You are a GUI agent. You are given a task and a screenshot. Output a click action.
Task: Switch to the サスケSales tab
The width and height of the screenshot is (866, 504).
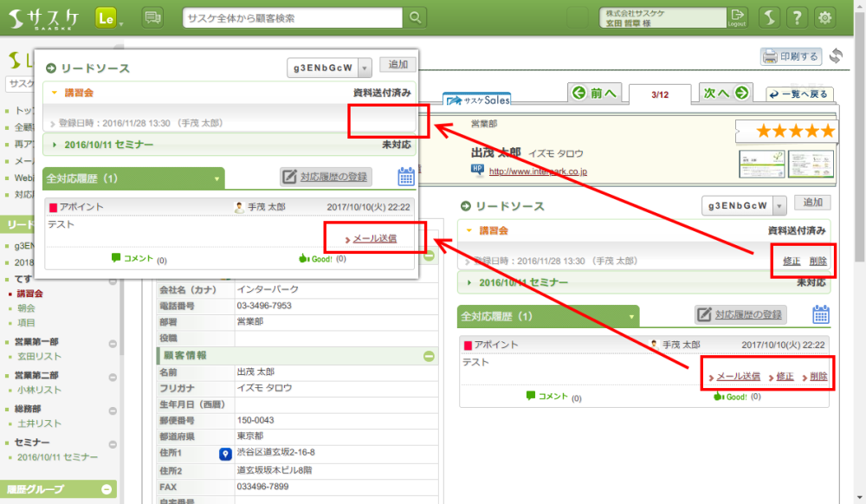click(x=478, y=100)
